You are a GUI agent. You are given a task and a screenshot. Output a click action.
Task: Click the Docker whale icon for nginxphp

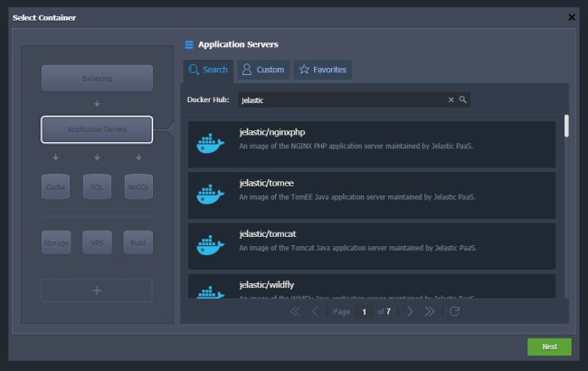(x=211, y=143)
